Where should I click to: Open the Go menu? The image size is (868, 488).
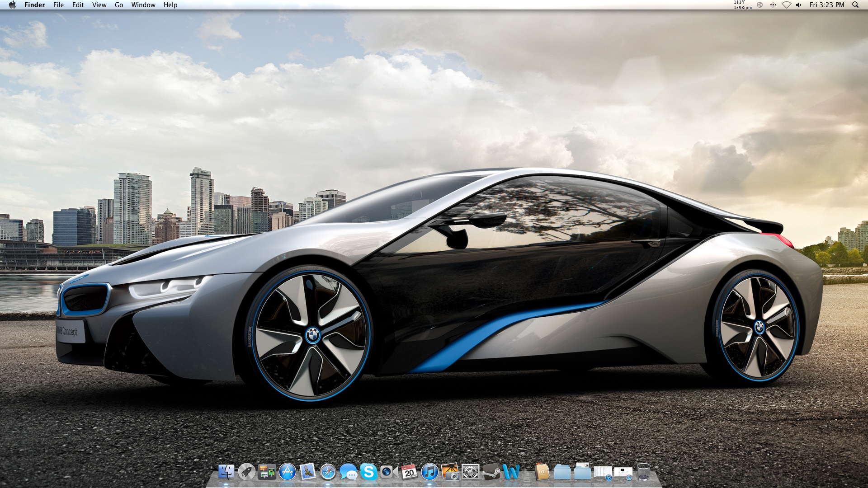pos(119,5)
